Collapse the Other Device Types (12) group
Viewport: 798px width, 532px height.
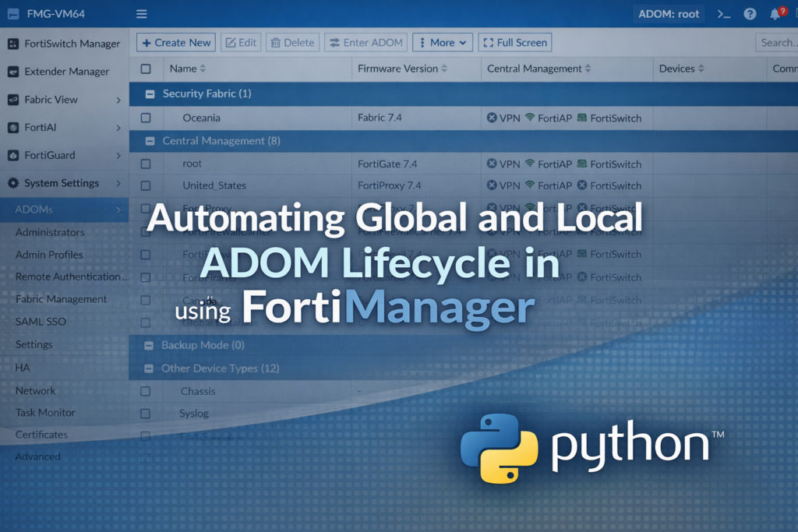[x=149, y=368]
